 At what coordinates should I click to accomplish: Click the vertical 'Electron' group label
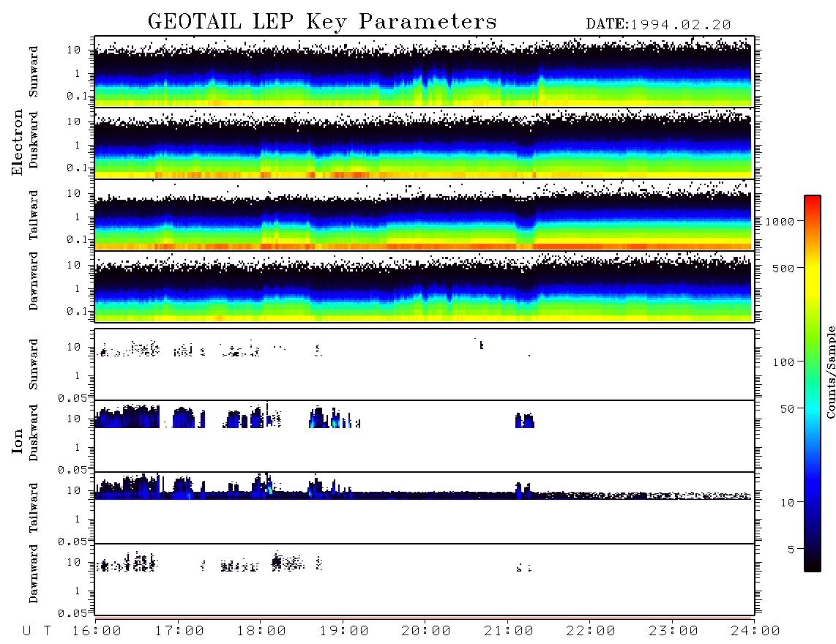(17, 142)
